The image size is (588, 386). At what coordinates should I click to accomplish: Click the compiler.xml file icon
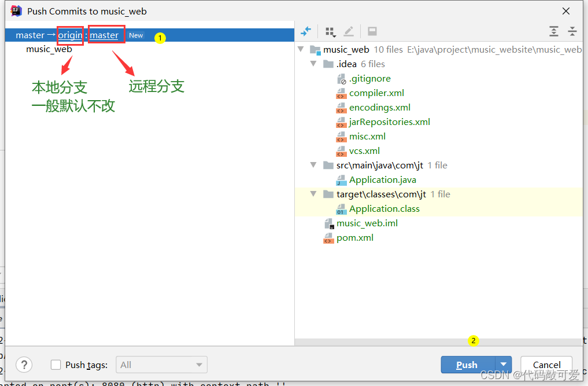[x=341, y=93]
